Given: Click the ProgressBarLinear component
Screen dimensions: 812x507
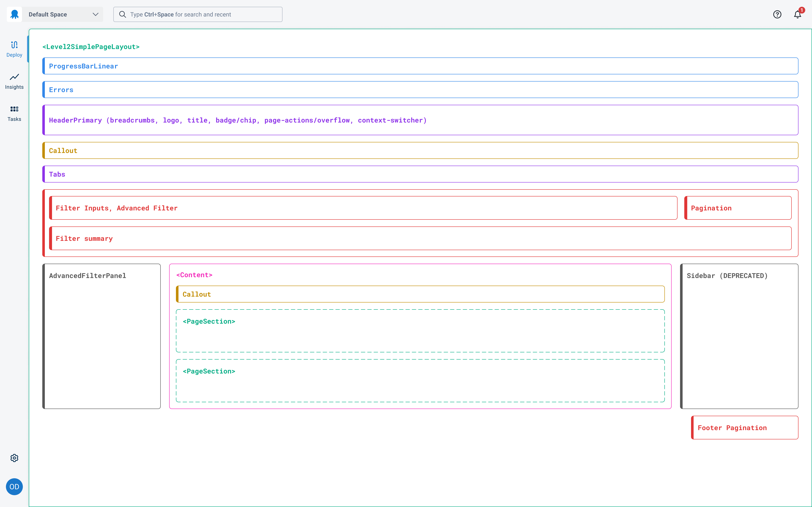Looking at the screenshot, I should [83, 66].
